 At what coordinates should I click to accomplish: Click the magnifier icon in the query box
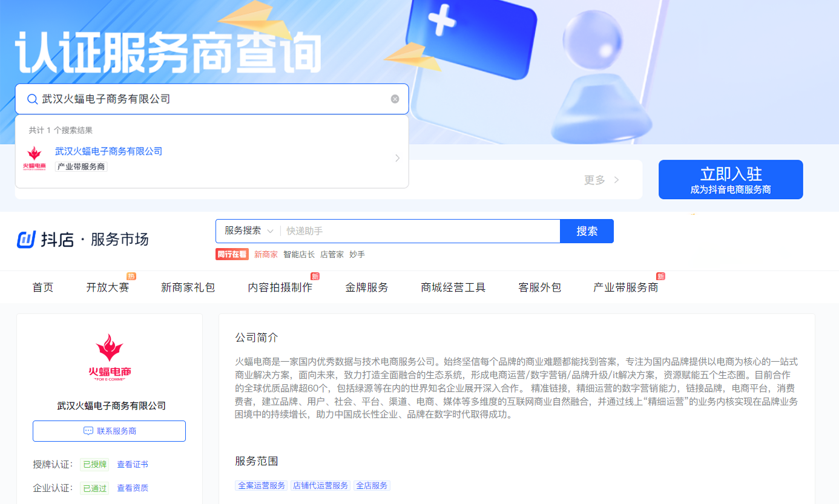coord(33,99)
